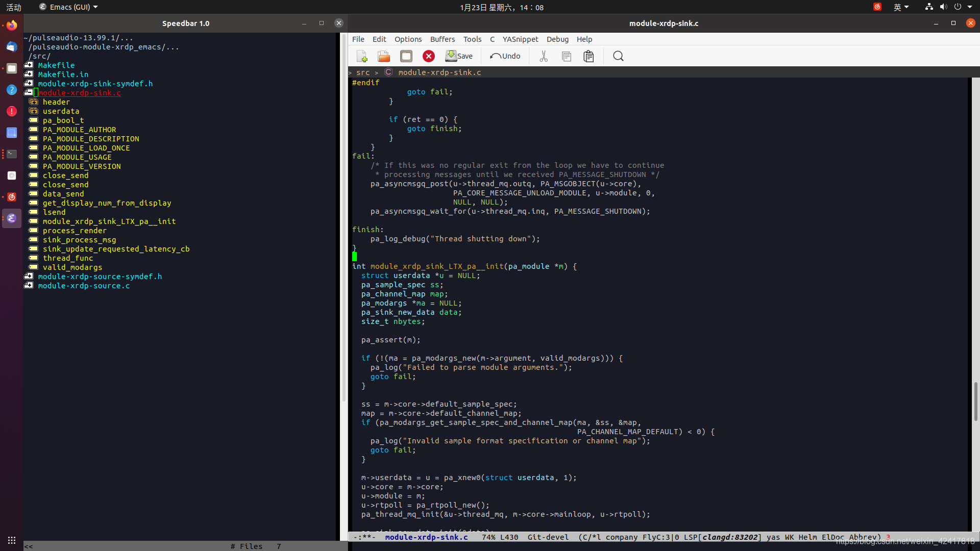Image resolution: width=980 pixels, height=551 pixels.
Task: Collapse the module-xrdp-sink.c tree node
Action: tap(29, 93)
